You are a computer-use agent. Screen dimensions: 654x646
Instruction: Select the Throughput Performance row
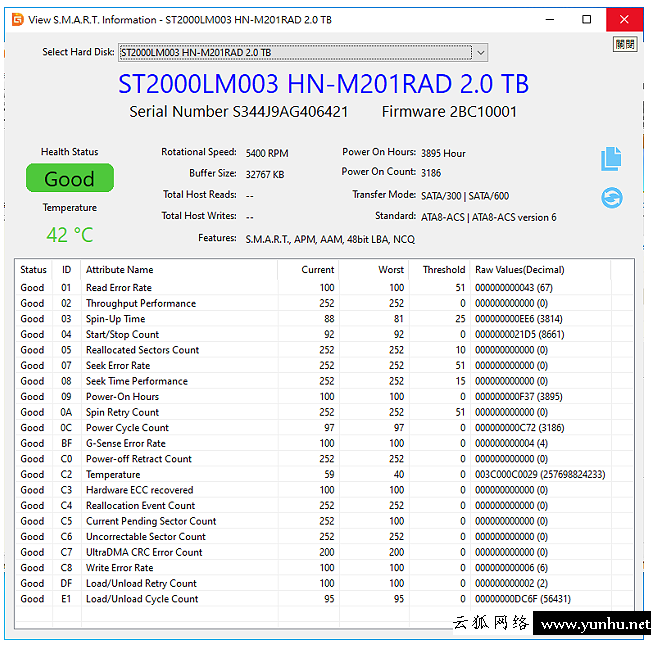coord(324,303)
